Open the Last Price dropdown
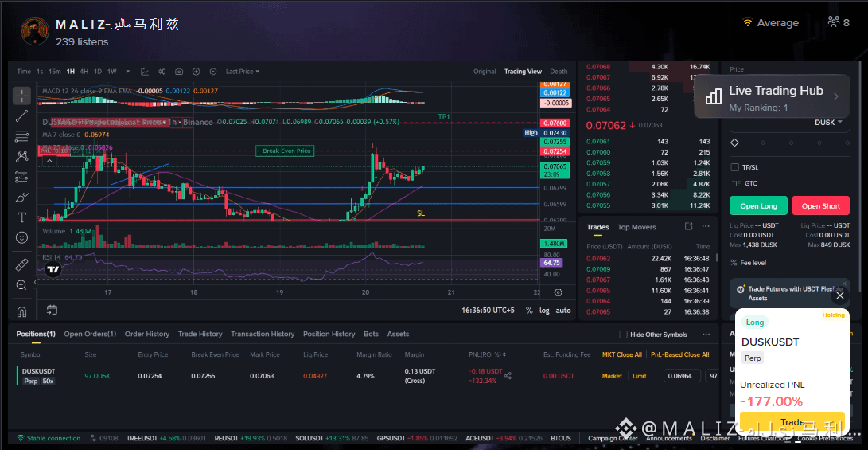The width and height of the screenshot is (868, 450). click(x=243, y=72)
